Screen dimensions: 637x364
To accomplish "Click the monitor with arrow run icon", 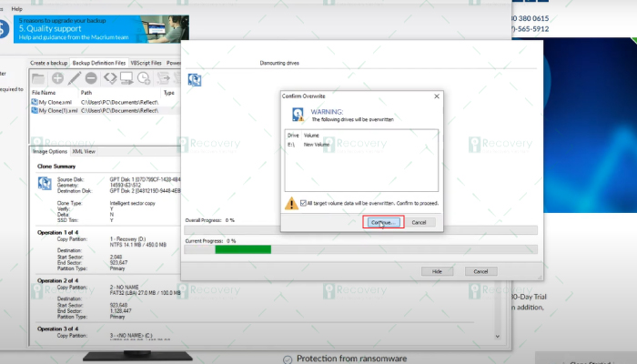I will [x=126, y=78].
